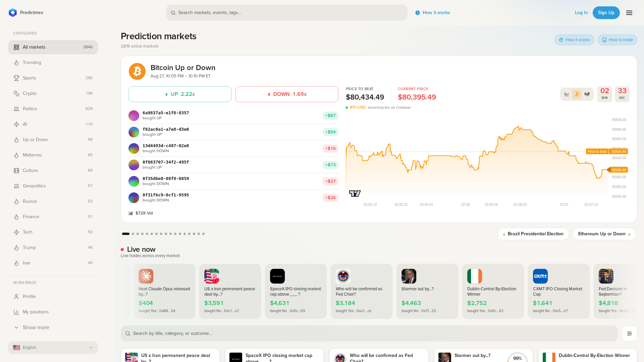Click the Predictmex logo icon

pos(13,13)
